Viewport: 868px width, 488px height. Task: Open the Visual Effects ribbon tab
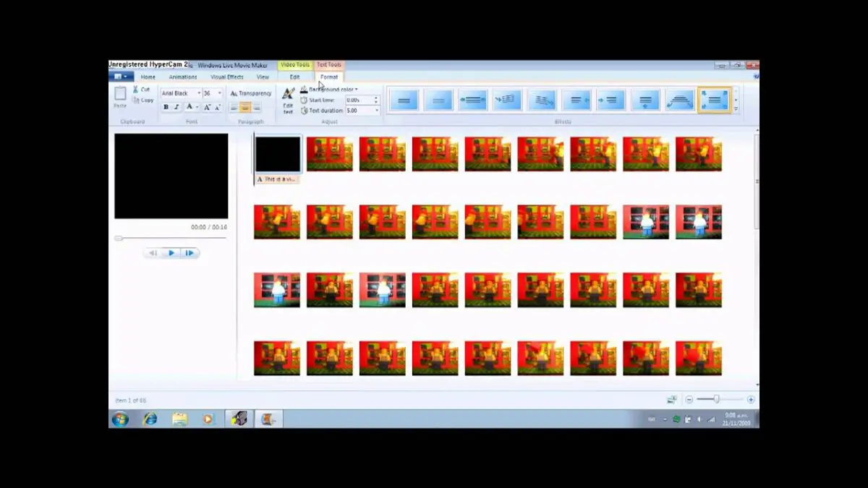(x=226, y=77)
